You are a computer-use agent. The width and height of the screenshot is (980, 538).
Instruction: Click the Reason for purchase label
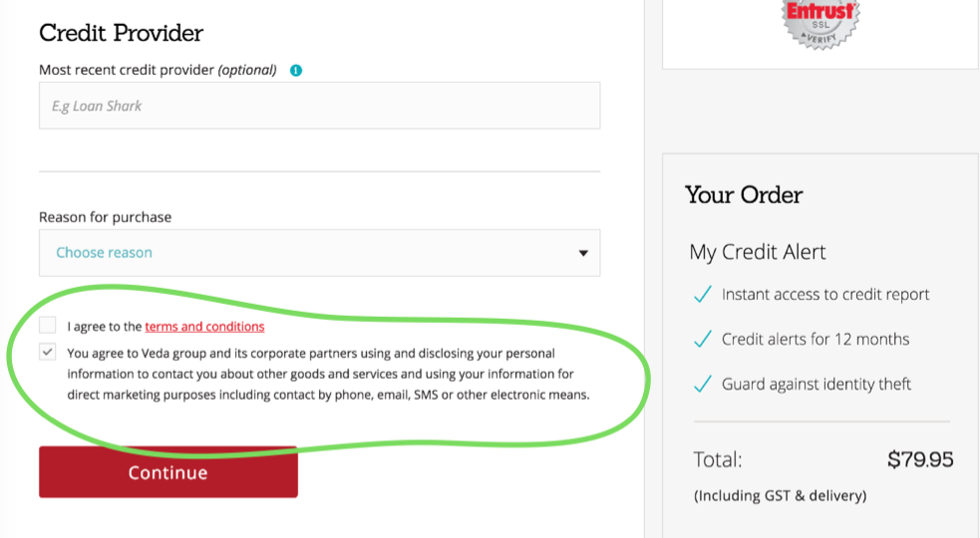105,217
